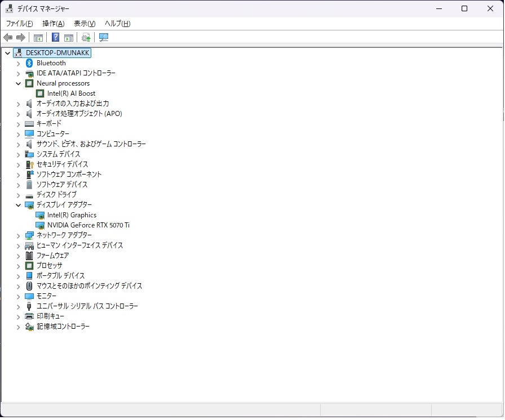Viewport: 505px width, 420px height.
Task: Select the Intel(R) Graphics entry
Action: (x=72, y=215)
